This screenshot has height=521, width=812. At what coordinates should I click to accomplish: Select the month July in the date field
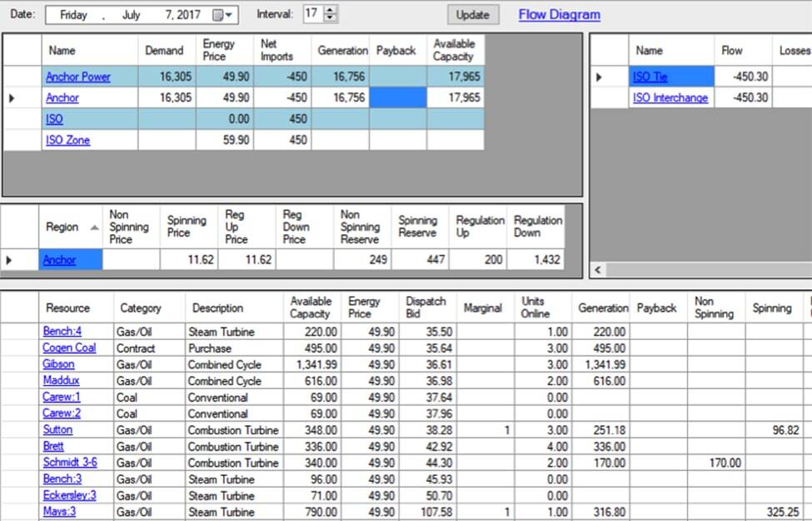click(131, 15)
